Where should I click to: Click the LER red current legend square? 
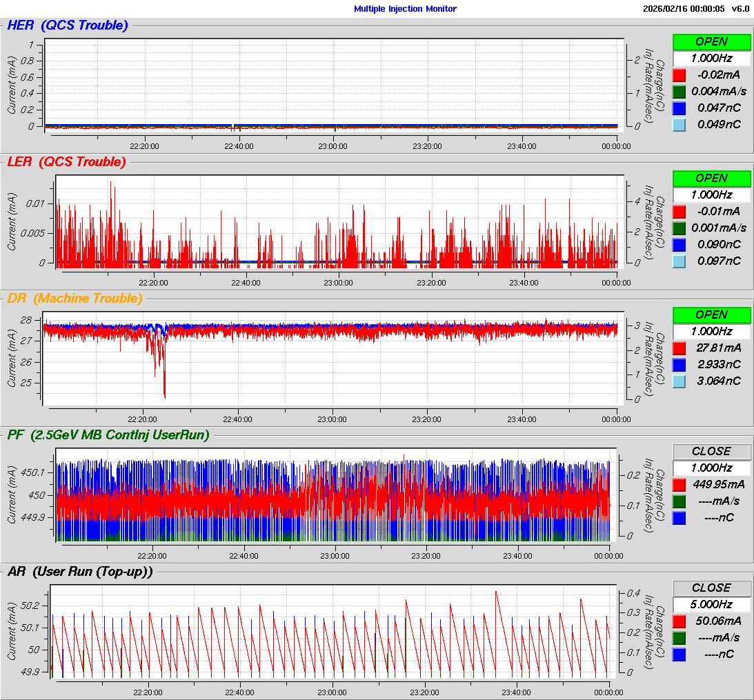679,212
